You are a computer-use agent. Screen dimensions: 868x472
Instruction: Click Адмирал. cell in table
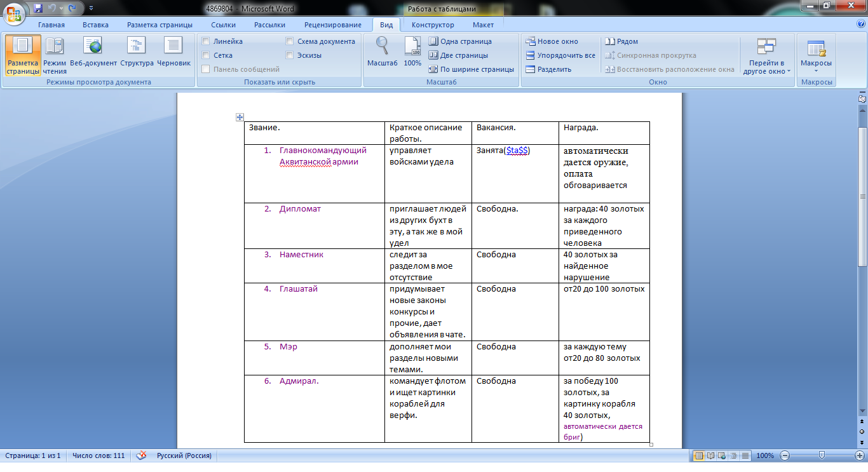[x=315, y=408]
